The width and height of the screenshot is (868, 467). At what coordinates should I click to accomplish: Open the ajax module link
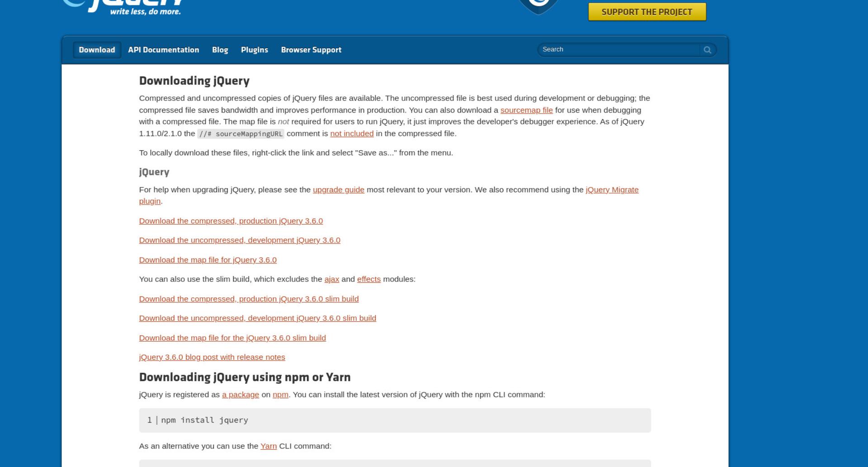[x=331, y=279]
